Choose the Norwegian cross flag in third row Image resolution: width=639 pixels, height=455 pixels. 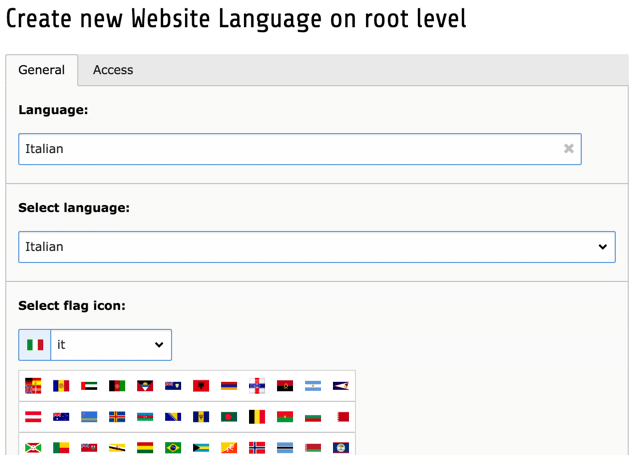(x=257, y=448)
